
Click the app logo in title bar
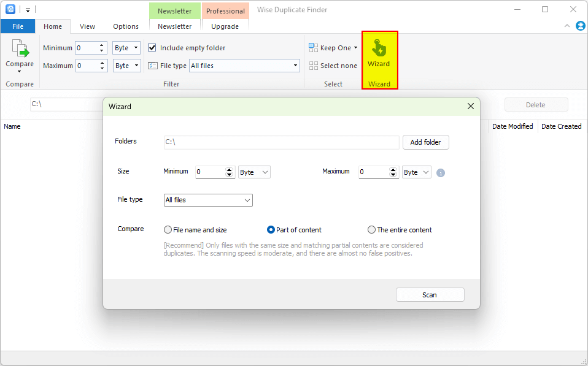coord(10,9)
